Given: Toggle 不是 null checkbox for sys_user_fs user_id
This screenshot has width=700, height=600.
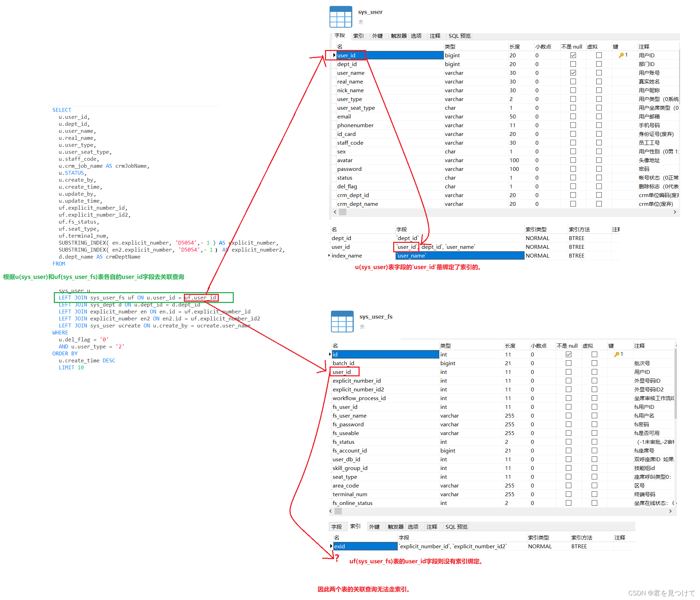Looking at the screenshot, I should (x=568, y=372).
